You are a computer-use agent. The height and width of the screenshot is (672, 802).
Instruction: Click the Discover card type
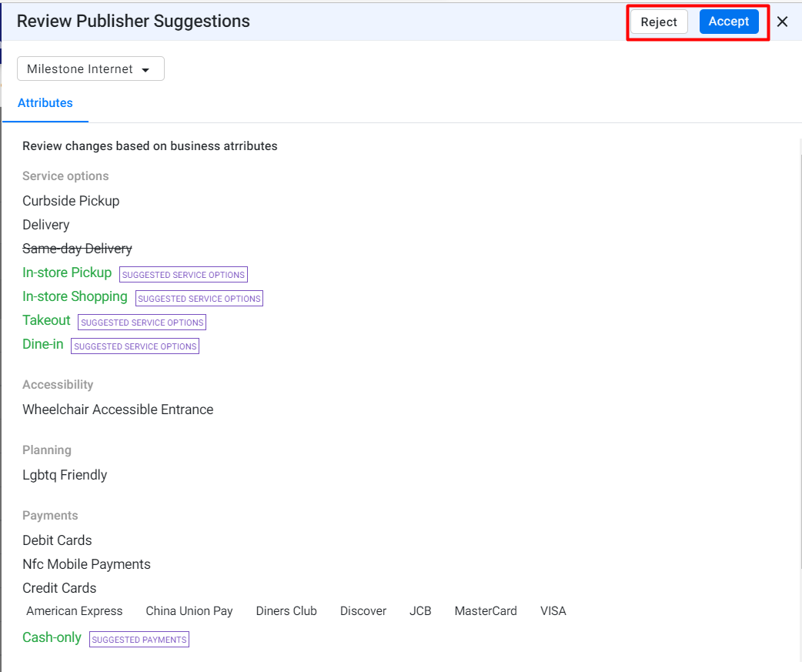(x=363, y=610)
